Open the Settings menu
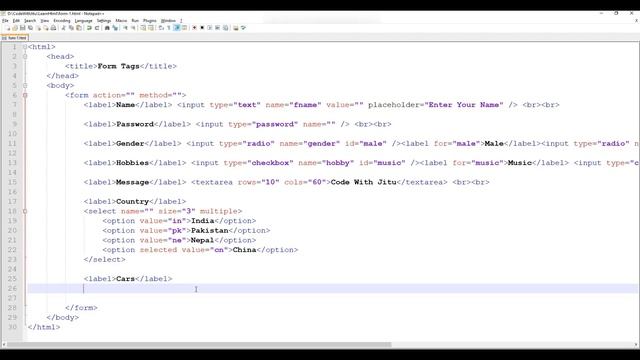Viewport: 640px width, 360px height. (x=104, y=20)
